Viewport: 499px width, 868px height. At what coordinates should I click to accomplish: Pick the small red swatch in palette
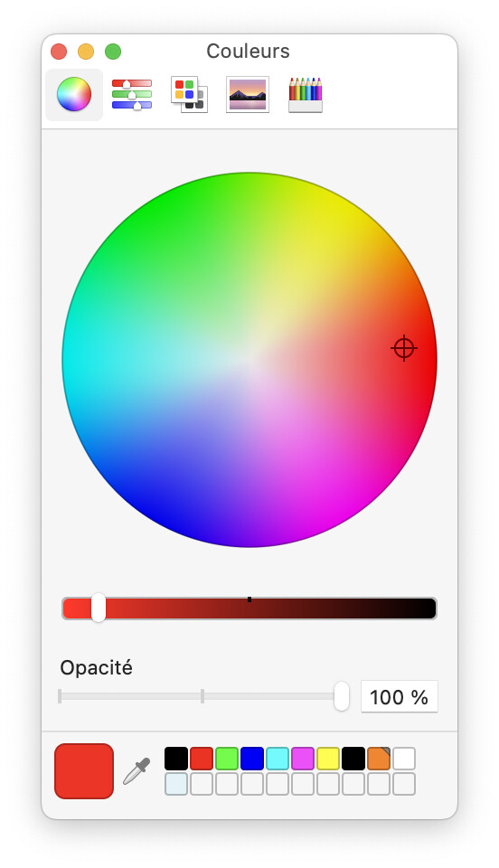[x=202, y=759]
